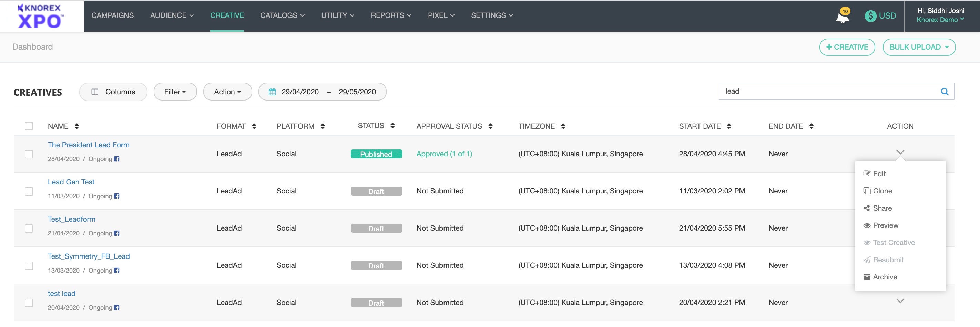
Task: Expand the BULK UPLOAD dropdown
Action: pos(918,47)
